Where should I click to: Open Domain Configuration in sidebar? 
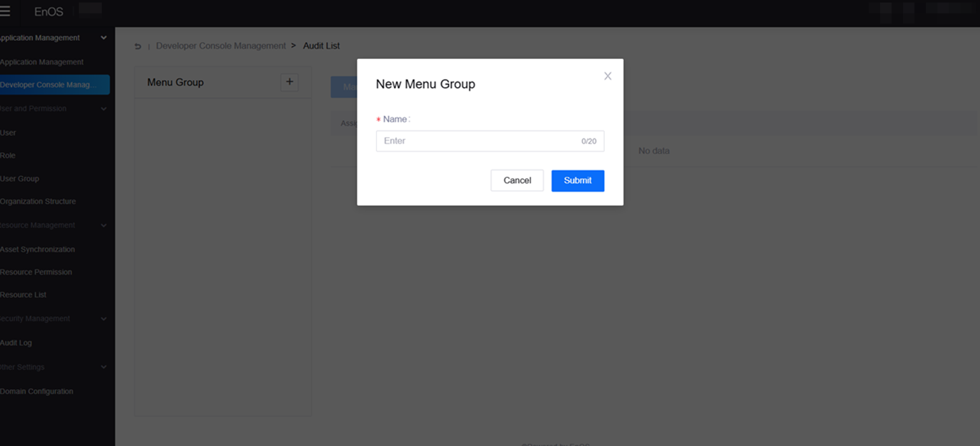(37, 391)
